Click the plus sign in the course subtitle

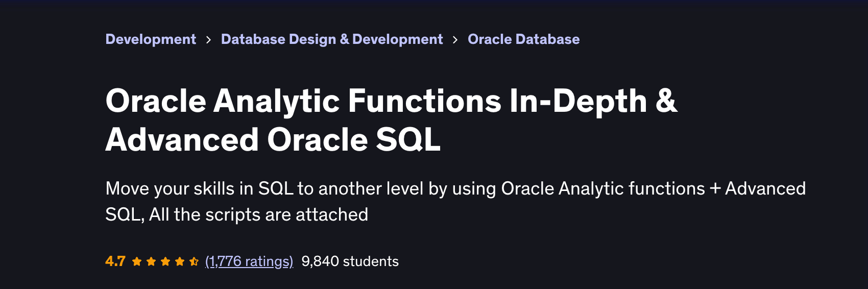click(x=715, y=189)
